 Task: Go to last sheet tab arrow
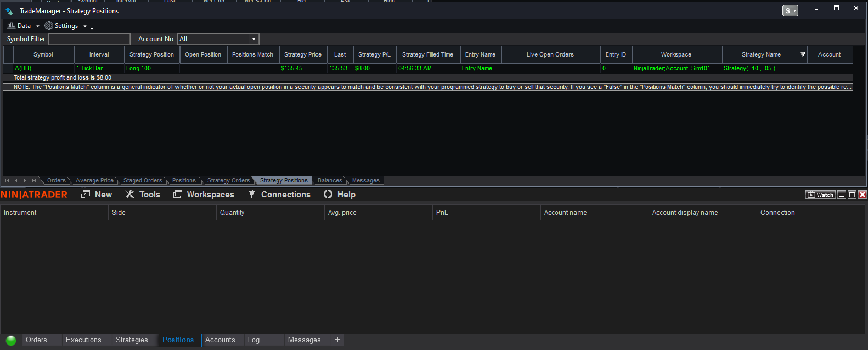click(x=33, y=180)
